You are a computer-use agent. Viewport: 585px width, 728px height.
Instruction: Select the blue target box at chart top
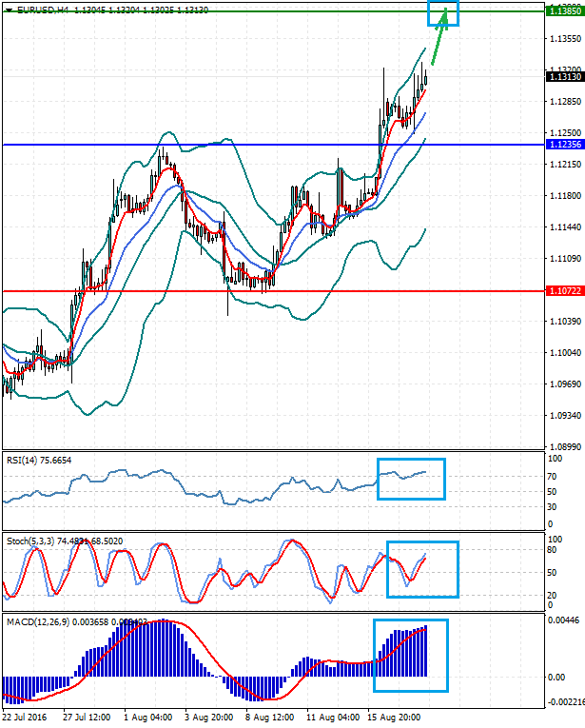[442, 12]
